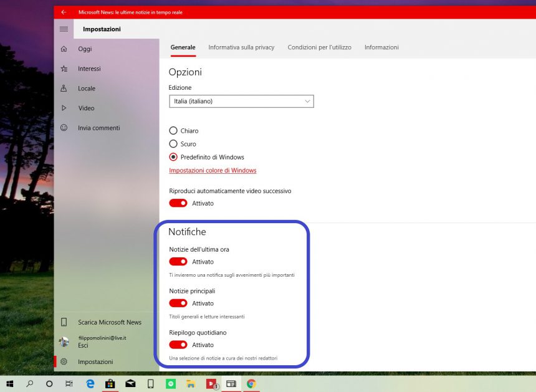536x392 pixels.
Task: Toggle off Riproduci automaticamente video successivo
Action: 178,203
